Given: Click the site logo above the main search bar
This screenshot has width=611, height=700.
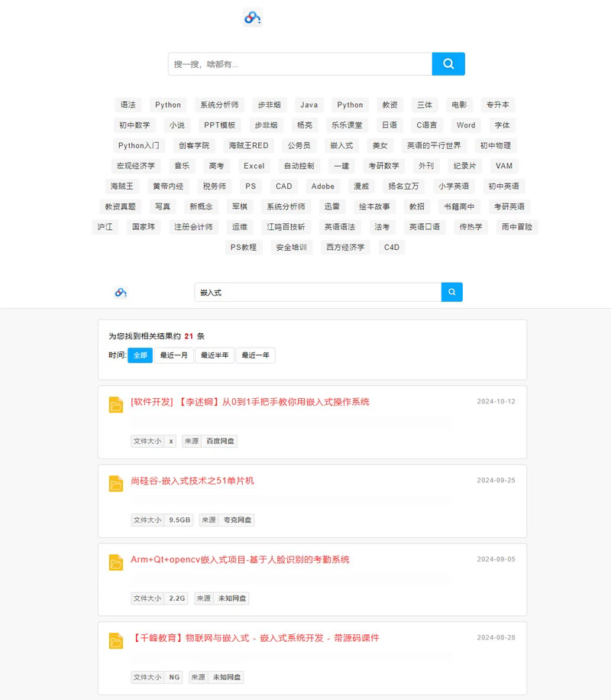Looking at the screenshot, I should coord(252,18).
